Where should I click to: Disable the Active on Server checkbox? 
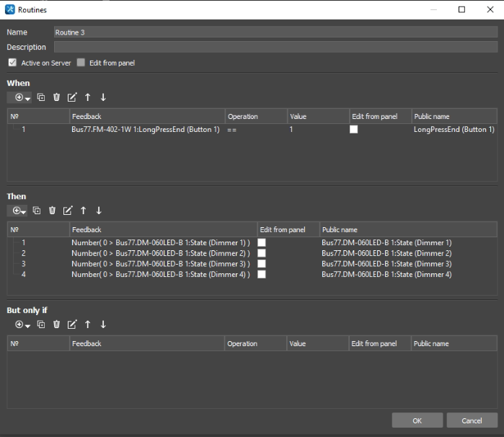[x=12, y=63]
